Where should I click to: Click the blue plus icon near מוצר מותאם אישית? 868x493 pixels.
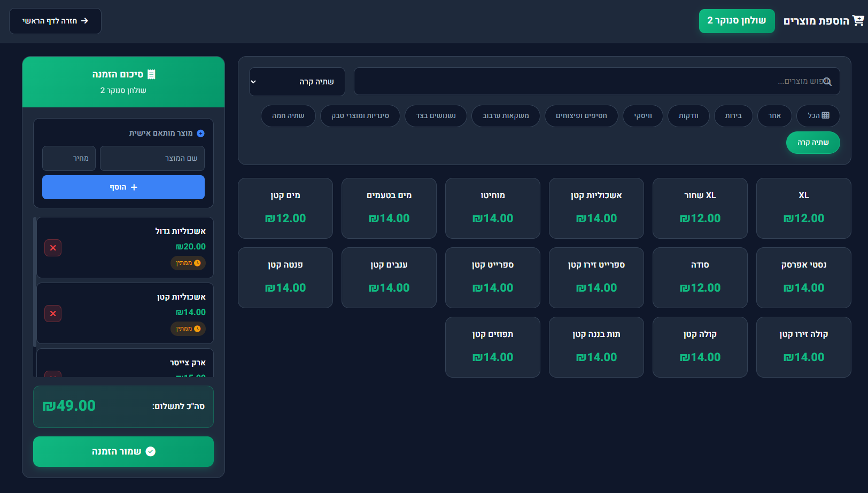200,134
